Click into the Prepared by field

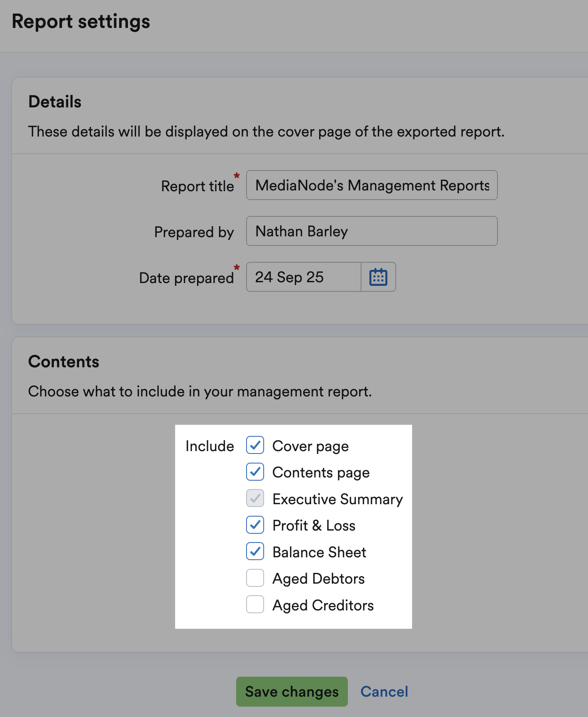coord(371,231)
